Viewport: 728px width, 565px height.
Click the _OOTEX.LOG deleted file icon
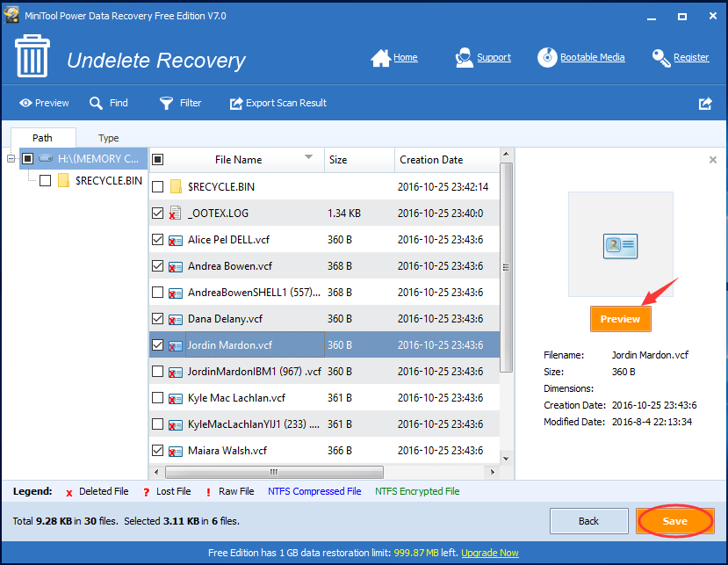(x=175, y=214)
